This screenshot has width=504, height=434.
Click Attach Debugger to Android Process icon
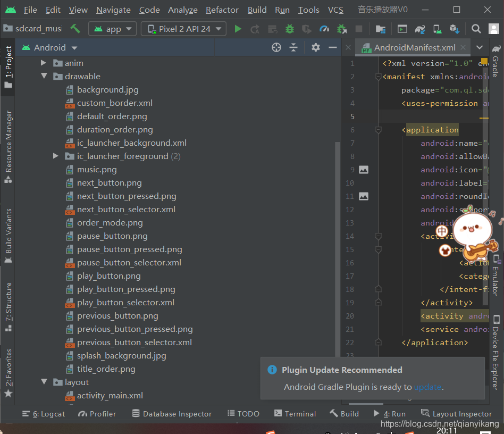[x=342, y=29]
